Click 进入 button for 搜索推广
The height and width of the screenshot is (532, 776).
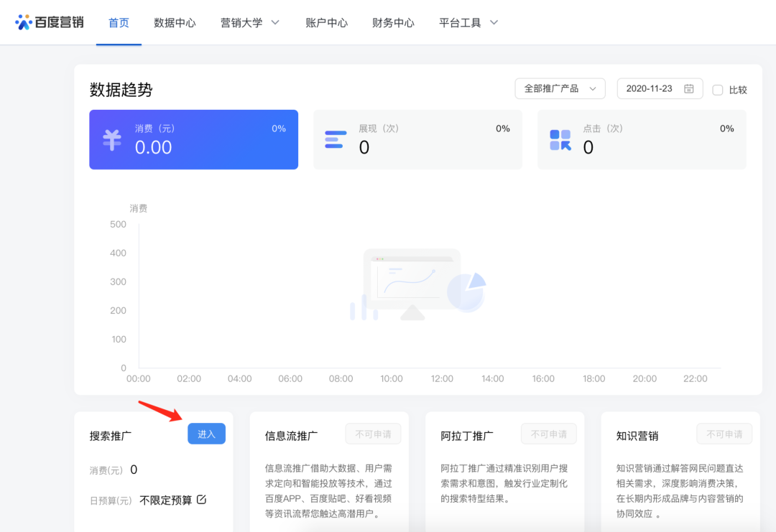pos(206,434)
